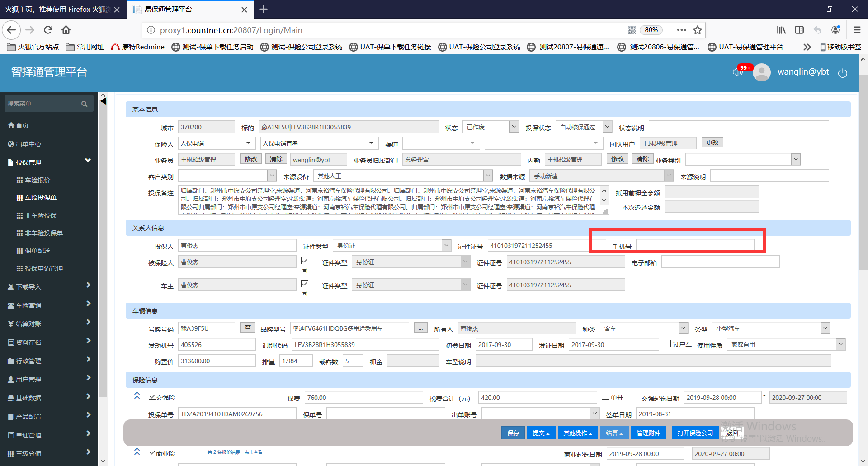Click the Firefox home button

pyautogui.click(x=66, y=30)
